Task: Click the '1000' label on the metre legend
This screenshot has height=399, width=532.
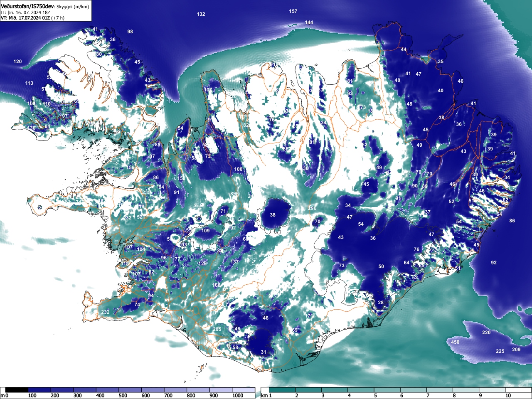Action: point(238,396)
